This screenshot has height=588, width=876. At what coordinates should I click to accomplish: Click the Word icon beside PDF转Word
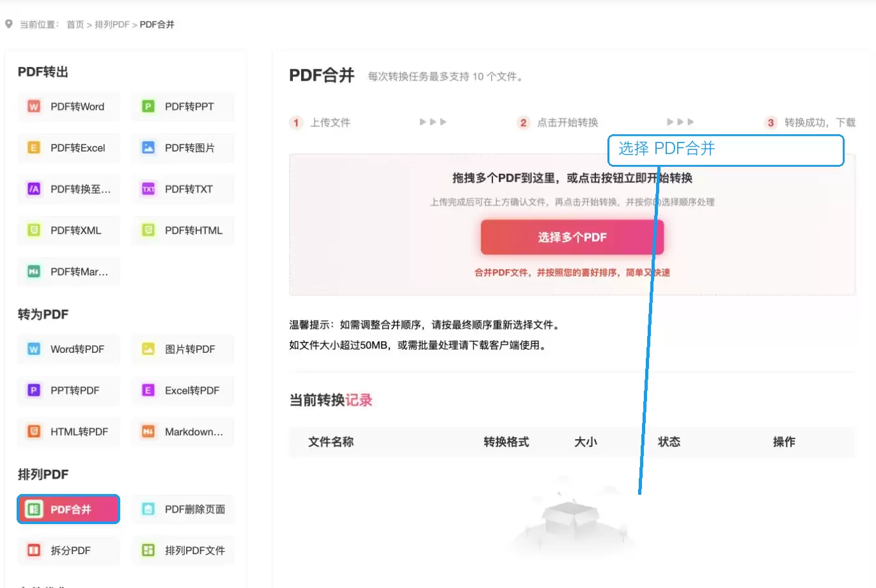click(x=34, y=107)
